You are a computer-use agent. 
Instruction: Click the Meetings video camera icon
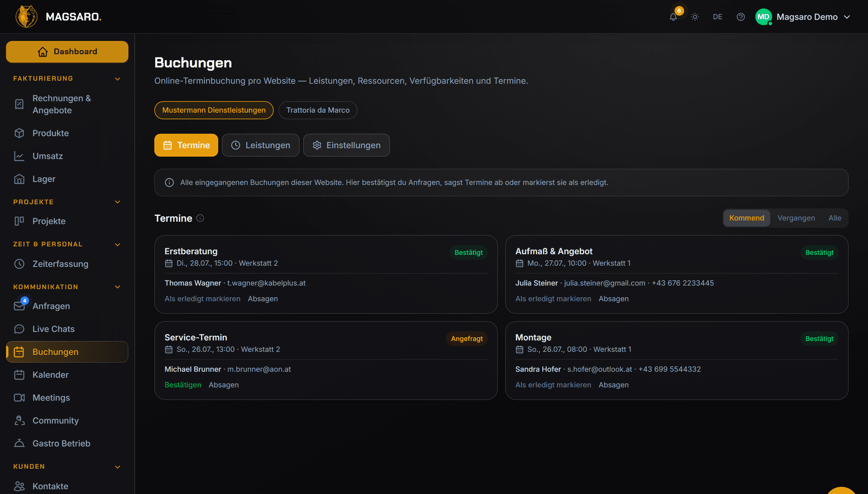(x=20, y=398)
